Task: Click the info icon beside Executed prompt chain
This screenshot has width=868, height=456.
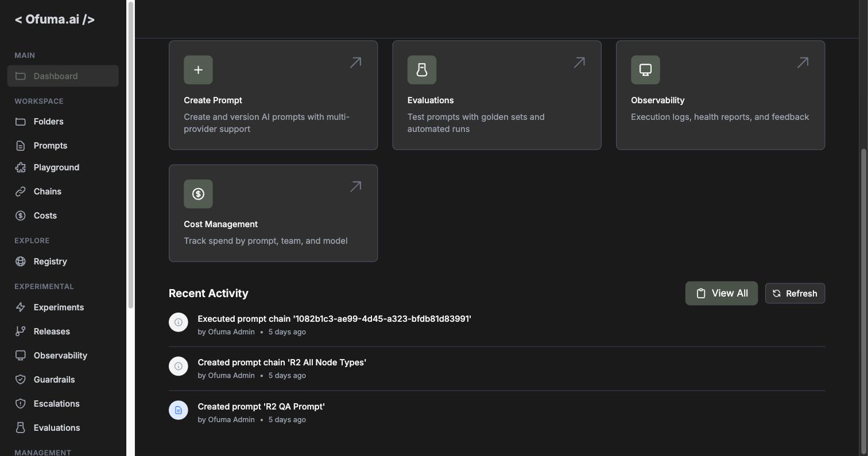Action: pyautogui.click(x=179, y=322)
